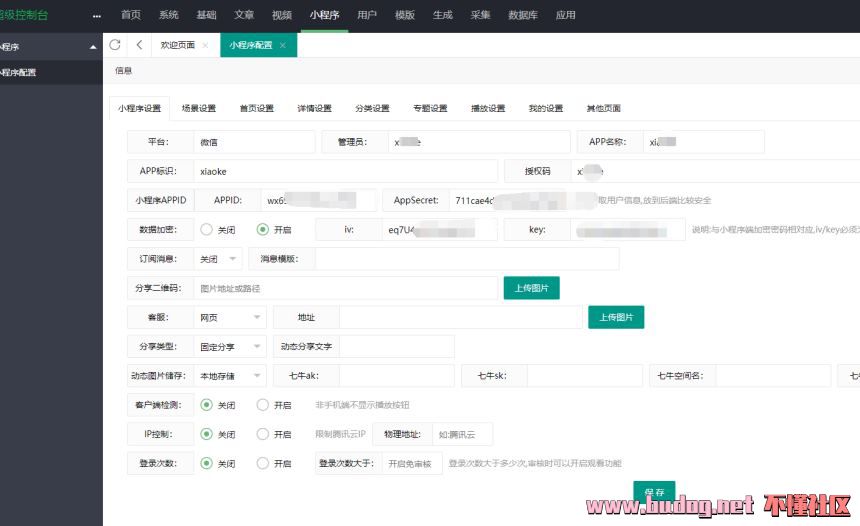860x526 pixels.
Task: Open the 播放设置 tab
Action: click(488, 108)
